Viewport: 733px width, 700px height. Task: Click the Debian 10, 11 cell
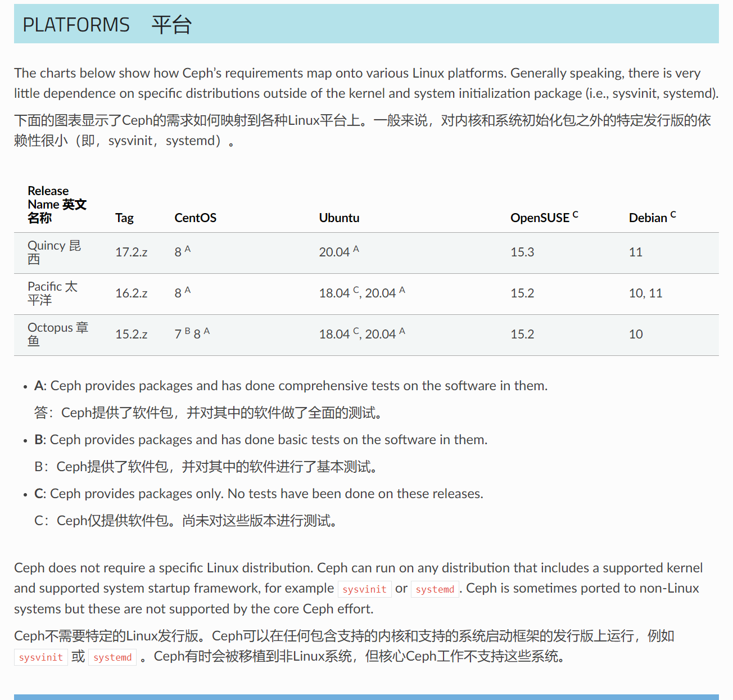[x=646, y=293]
